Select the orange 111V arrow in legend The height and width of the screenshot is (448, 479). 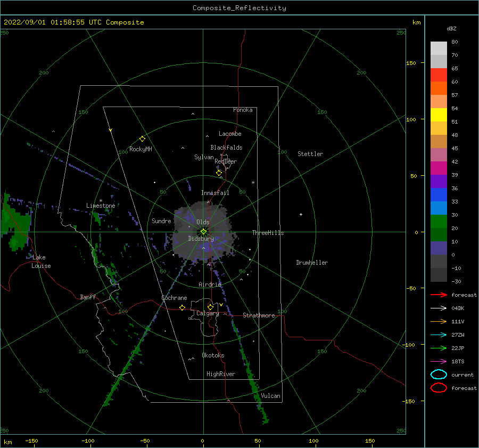pos(439,321)
